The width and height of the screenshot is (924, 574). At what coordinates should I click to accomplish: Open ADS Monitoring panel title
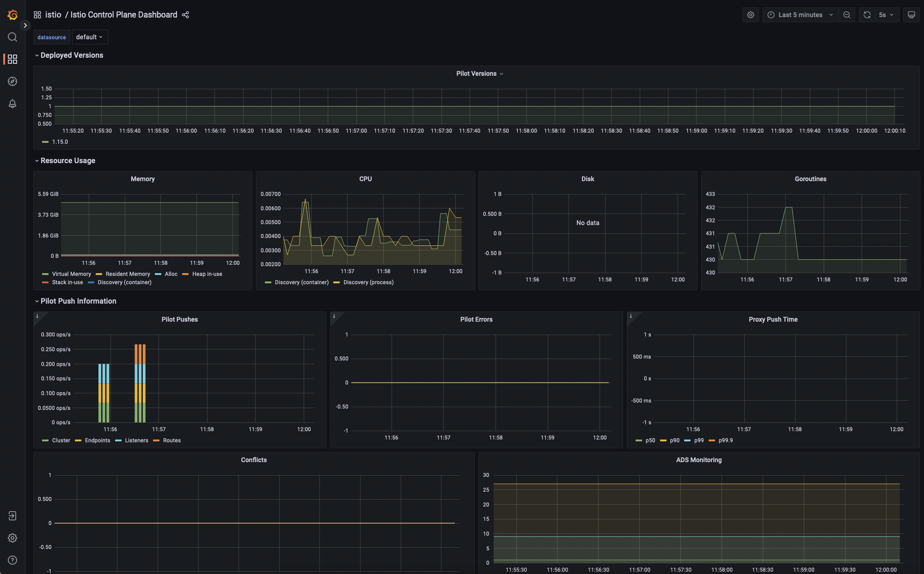click(x=698, y=460)
